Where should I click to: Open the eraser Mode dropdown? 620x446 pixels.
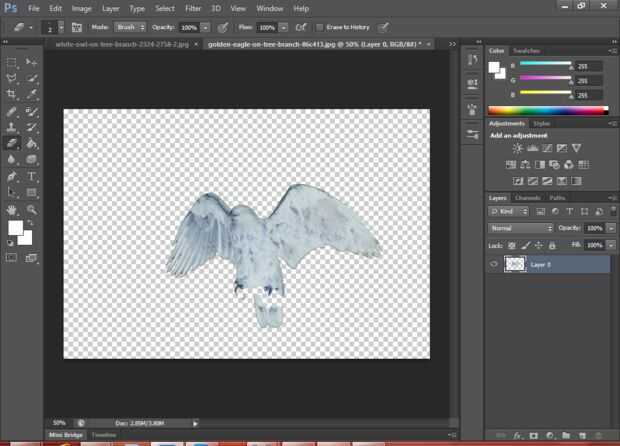tap(132, 27)
